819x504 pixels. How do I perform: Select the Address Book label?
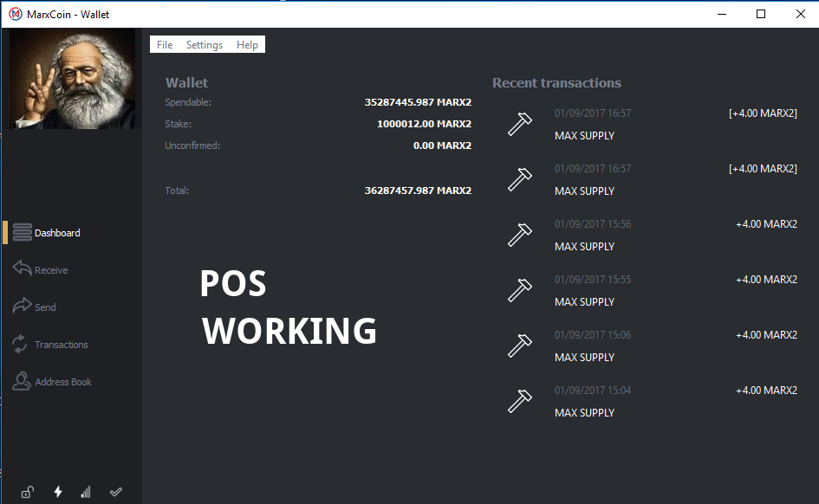point(63,382)
